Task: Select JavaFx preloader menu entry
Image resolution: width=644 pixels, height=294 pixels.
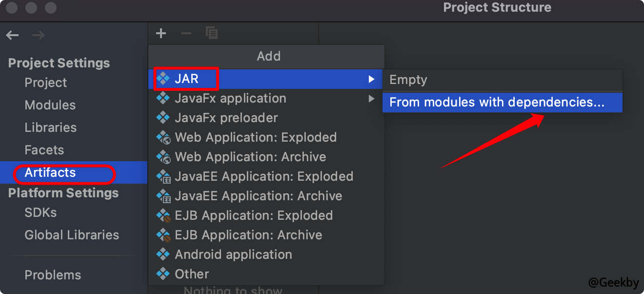Action: click(226, 118)
